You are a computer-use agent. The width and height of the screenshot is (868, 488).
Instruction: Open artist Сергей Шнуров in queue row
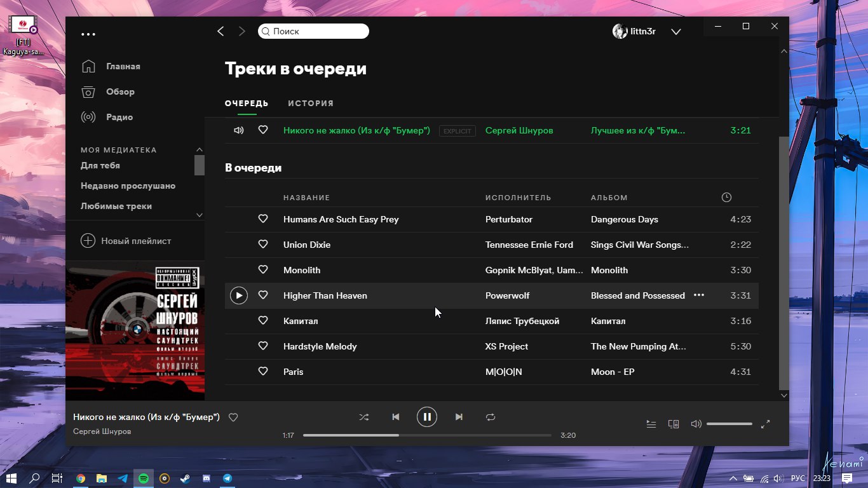pyautogui.click(x=519, y=130)
